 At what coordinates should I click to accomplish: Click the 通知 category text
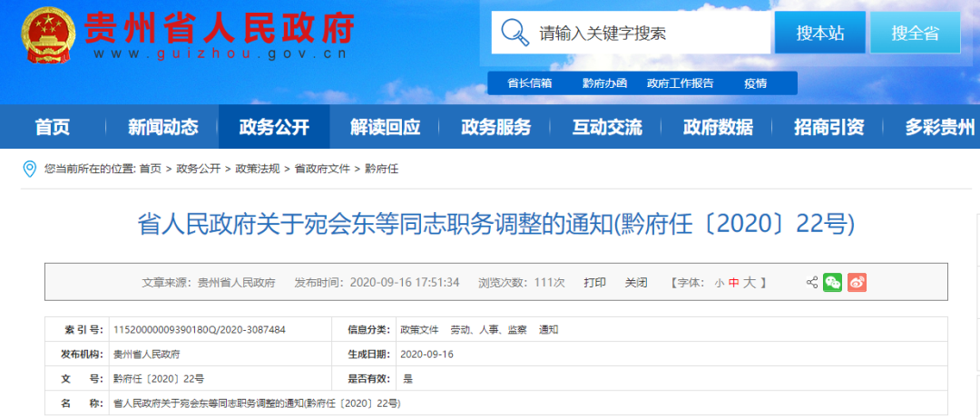549,330
